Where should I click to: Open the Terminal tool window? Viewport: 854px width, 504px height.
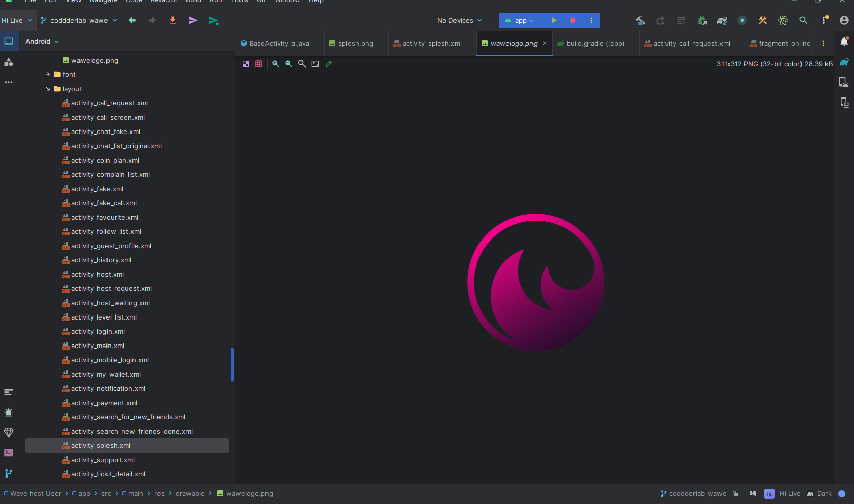(9, 453)
